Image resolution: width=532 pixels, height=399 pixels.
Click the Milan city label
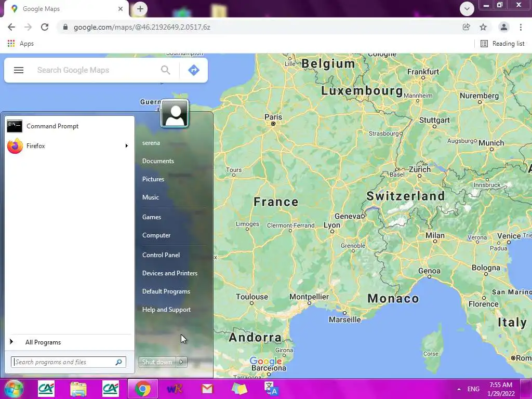tap(435, 235)
